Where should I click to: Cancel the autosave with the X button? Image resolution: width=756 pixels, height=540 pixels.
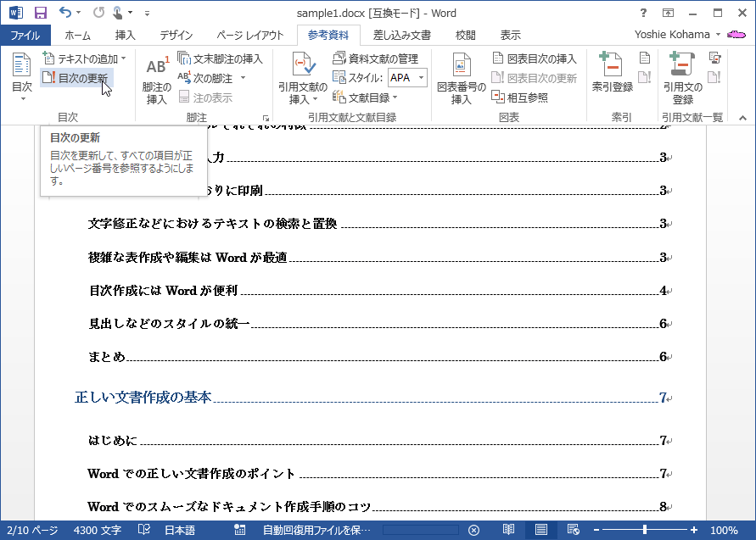point(474,531)
